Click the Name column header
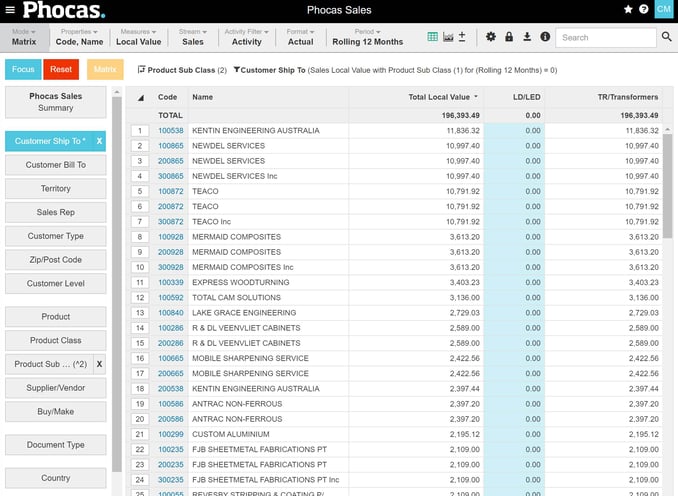Image resolution: width=678 pixels, height=496 pixels. click(202, 97)
